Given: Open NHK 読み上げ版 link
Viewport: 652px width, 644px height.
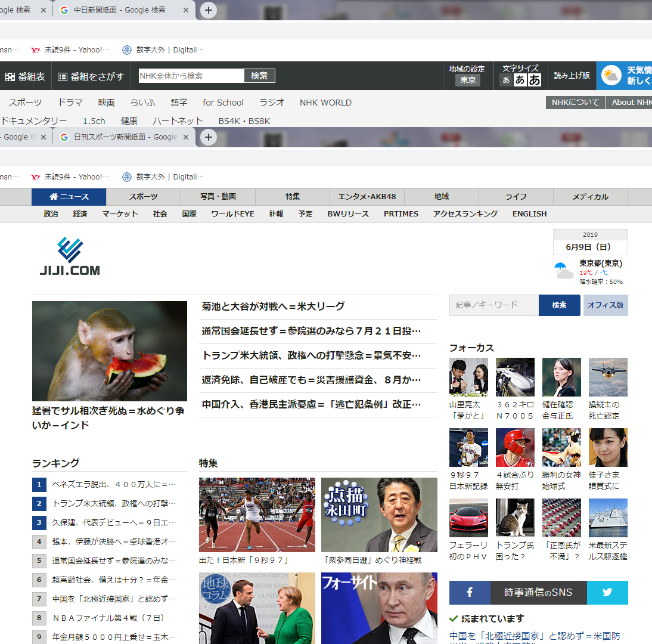Looking at the screenshot, I should (572, 75).
